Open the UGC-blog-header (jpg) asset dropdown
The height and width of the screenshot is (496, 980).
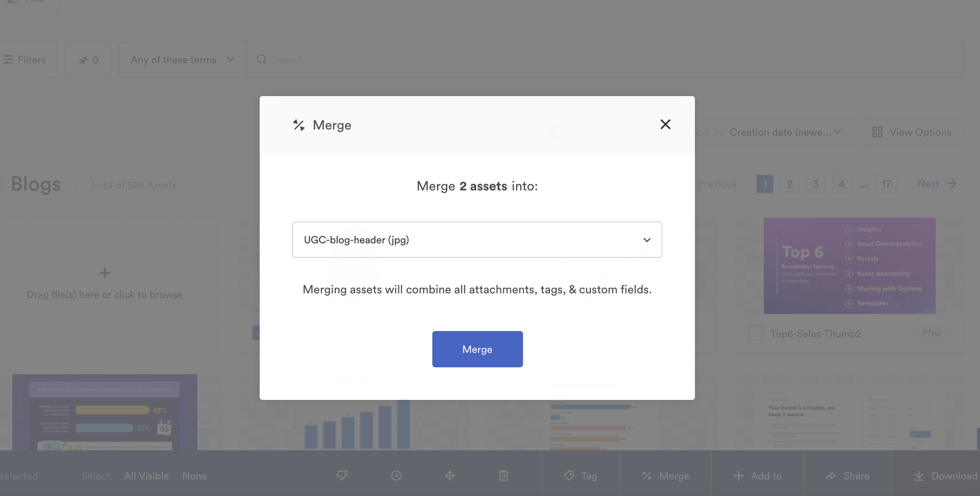click(x=477, y=240)
